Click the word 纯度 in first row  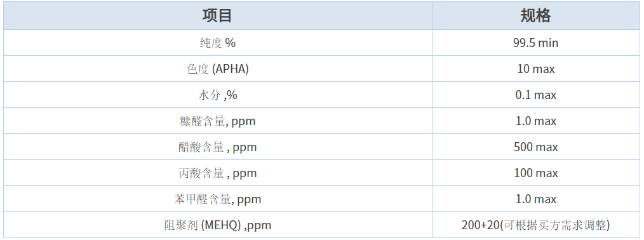211,43
